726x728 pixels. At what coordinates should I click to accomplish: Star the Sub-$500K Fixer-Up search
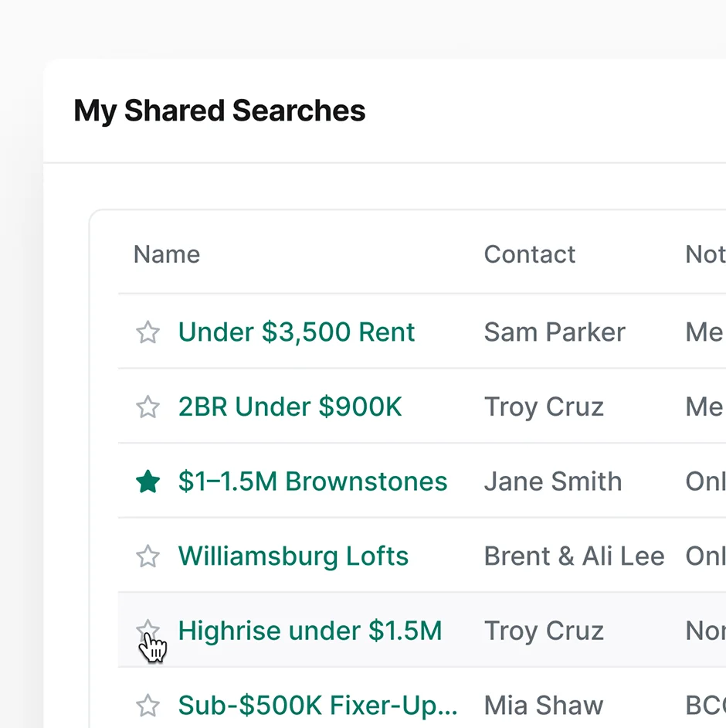(148, 706)
